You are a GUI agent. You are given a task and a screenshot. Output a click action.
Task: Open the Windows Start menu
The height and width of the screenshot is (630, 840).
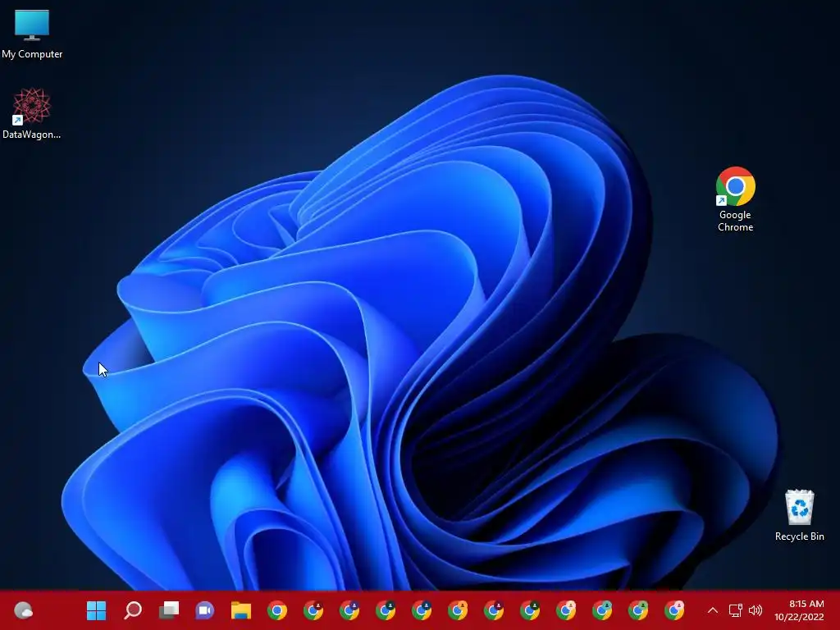(x=97, y=610)
